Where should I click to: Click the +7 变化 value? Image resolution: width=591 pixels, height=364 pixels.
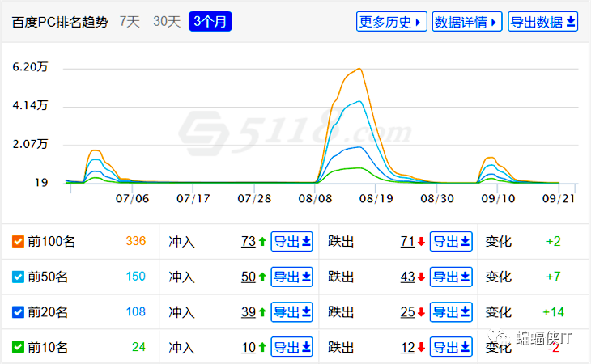pos(553,277)
